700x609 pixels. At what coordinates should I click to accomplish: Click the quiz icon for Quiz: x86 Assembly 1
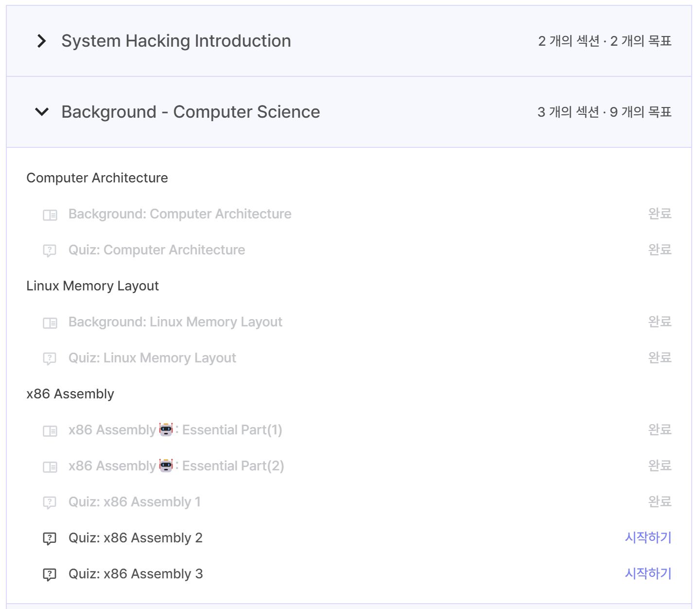pos(50,502)
